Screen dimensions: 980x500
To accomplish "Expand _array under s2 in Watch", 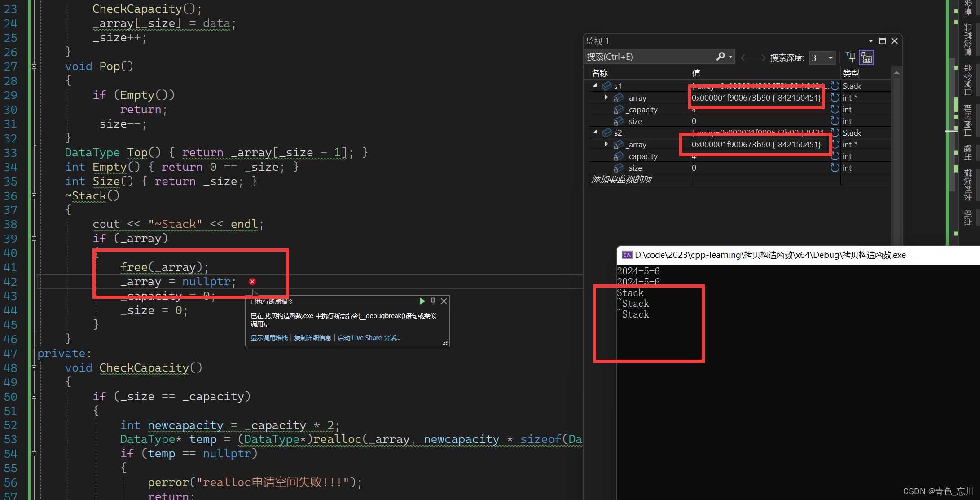I will point(606,144).
